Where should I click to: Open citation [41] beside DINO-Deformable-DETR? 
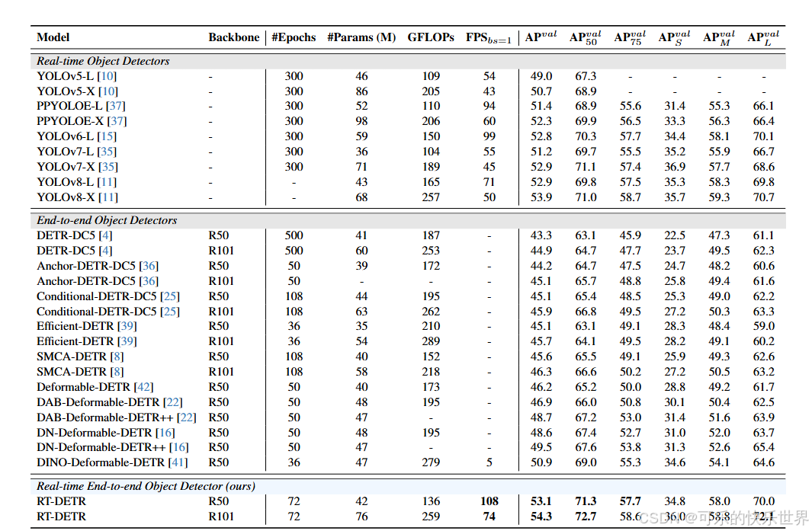[x=178, y=462]
